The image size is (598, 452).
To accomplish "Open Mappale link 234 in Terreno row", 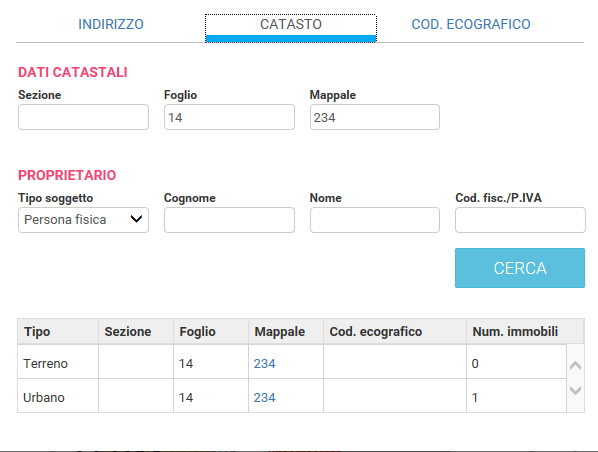I will click(265, 364).
